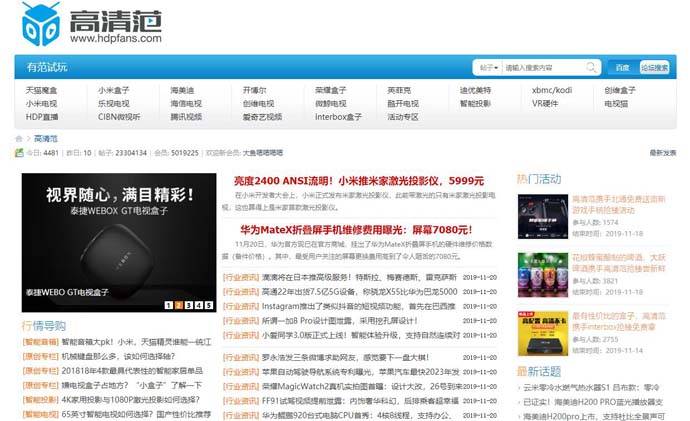This screenshot has height=421, width=690.
Task: Open the 有范试玩 tab
Action: pos(47,67)
